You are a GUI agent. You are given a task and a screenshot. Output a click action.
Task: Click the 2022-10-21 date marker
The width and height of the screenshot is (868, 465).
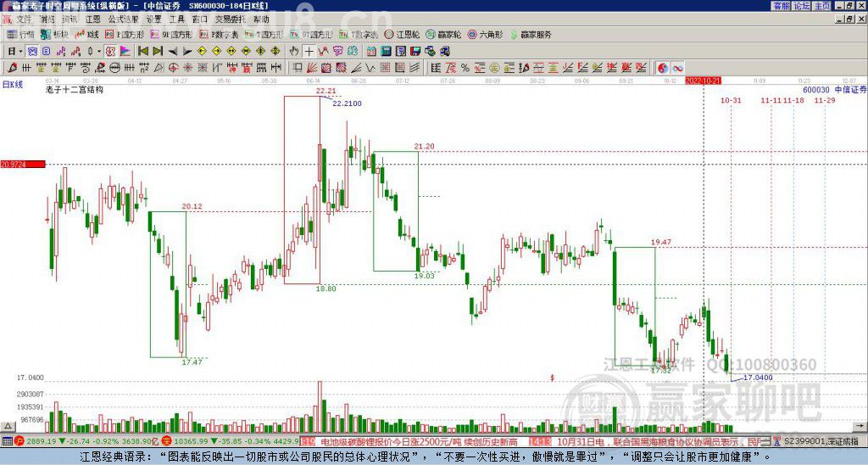703,81
